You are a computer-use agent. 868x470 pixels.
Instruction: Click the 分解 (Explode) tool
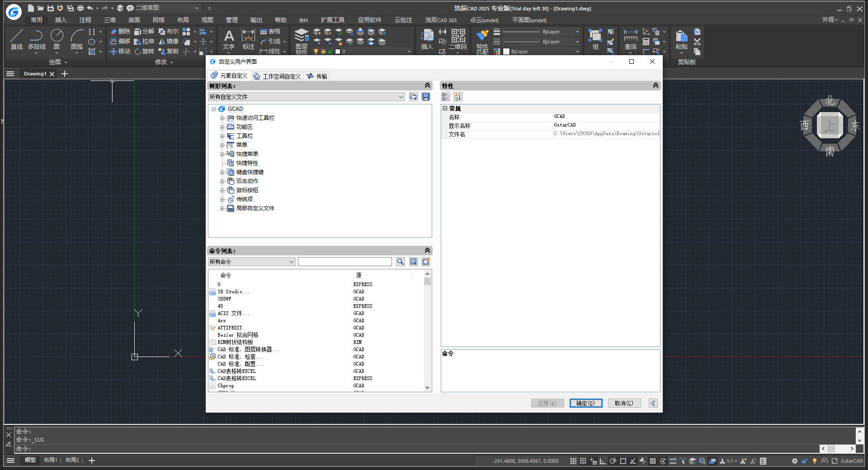144,32
